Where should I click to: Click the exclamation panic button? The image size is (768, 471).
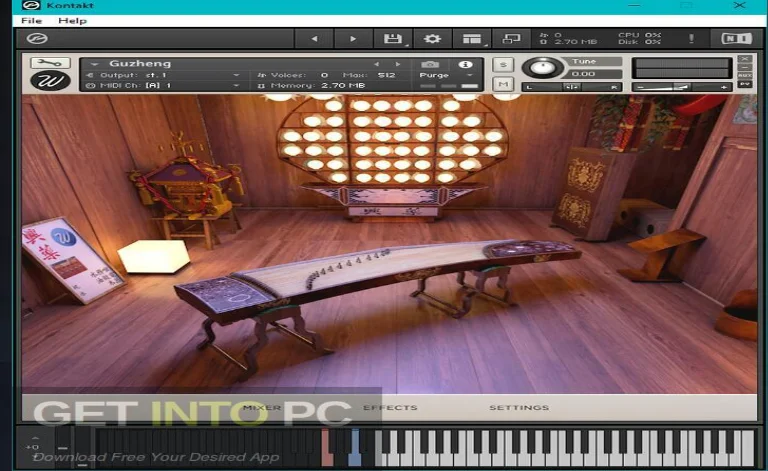[692, 39]
